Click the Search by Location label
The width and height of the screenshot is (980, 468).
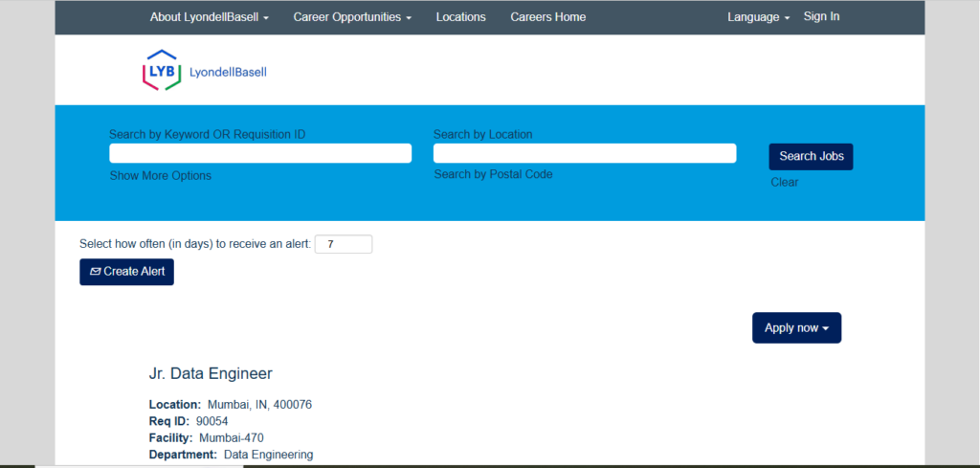pos(482,134)
